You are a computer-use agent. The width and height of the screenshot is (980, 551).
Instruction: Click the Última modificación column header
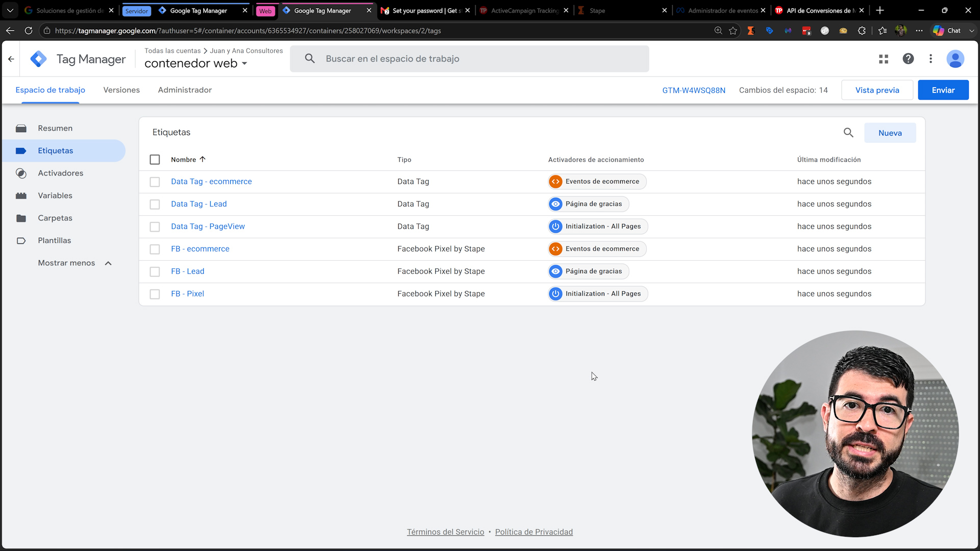829,160
